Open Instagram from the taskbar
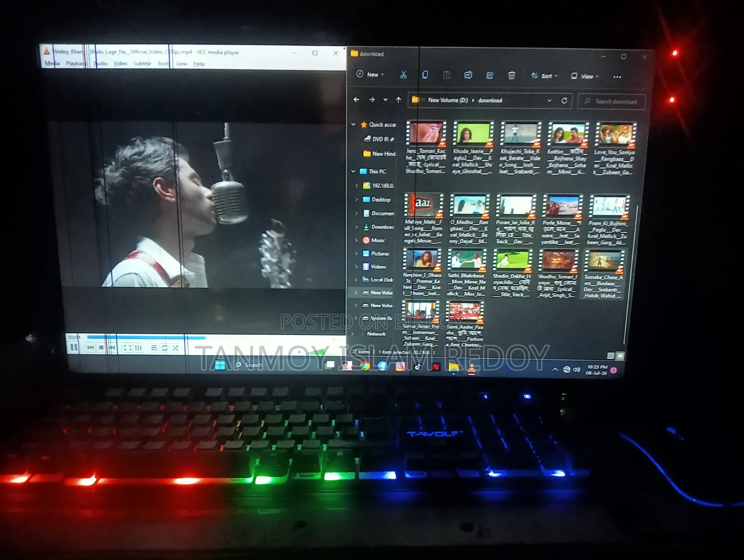Screen dimensions: 744x560 (400, 367)
